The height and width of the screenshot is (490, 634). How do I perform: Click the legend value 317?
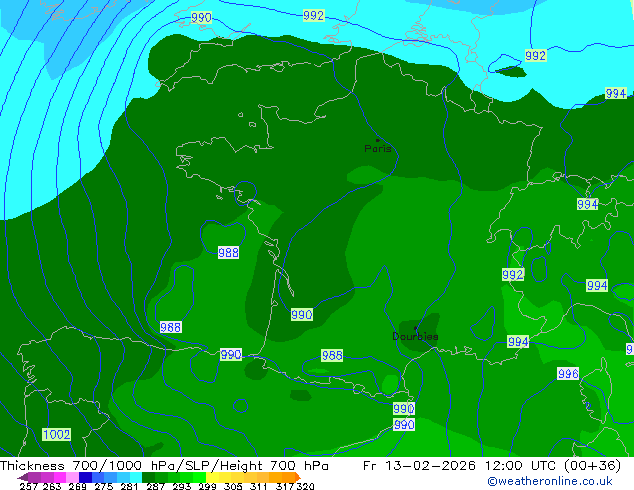point(285,486)
